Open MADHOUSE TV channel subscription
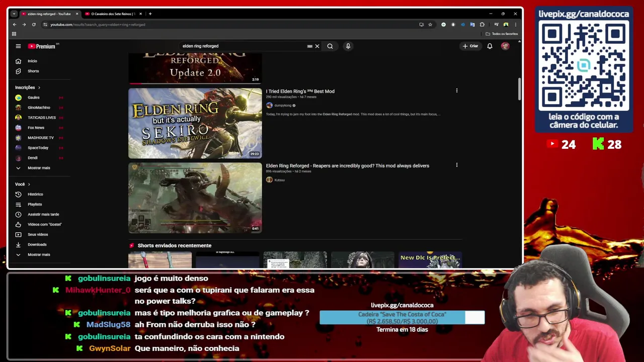The height and width of the screenshot is (362, 644). (x=40, y=138)
